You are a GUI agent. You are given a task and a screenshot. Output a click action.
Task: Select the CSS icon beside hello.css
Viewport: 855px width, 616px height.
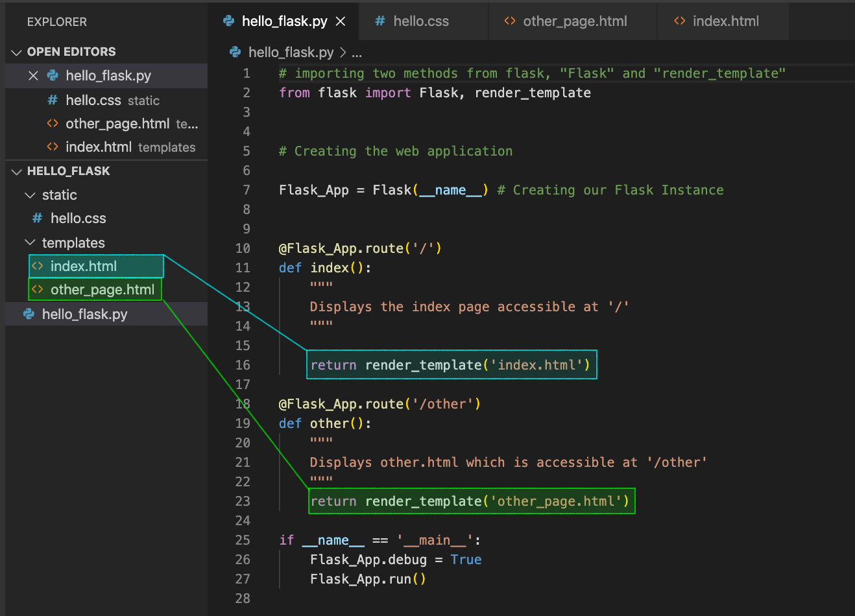tap(380, 21)
